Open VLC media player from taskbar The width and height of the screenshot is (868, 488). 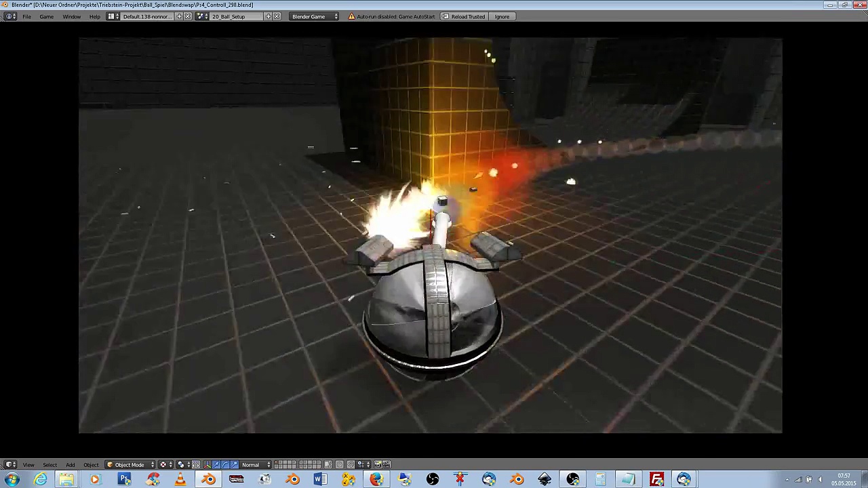(180, 480)
